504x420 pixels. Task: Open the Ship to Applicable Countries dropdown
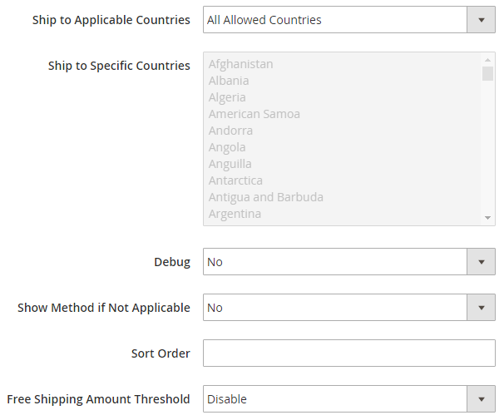pyautogui.click(x=349, y=20)
